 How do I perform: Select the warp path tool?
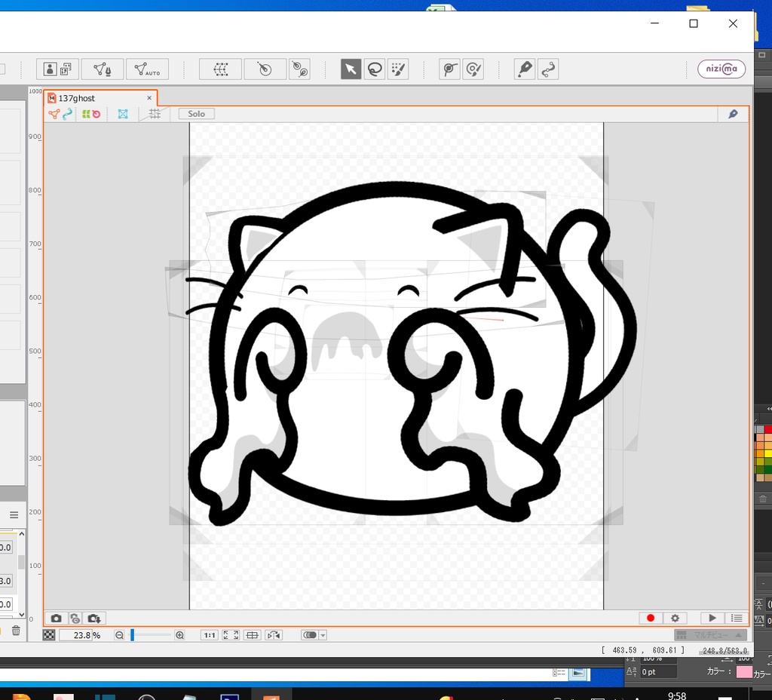pos(548,69)
